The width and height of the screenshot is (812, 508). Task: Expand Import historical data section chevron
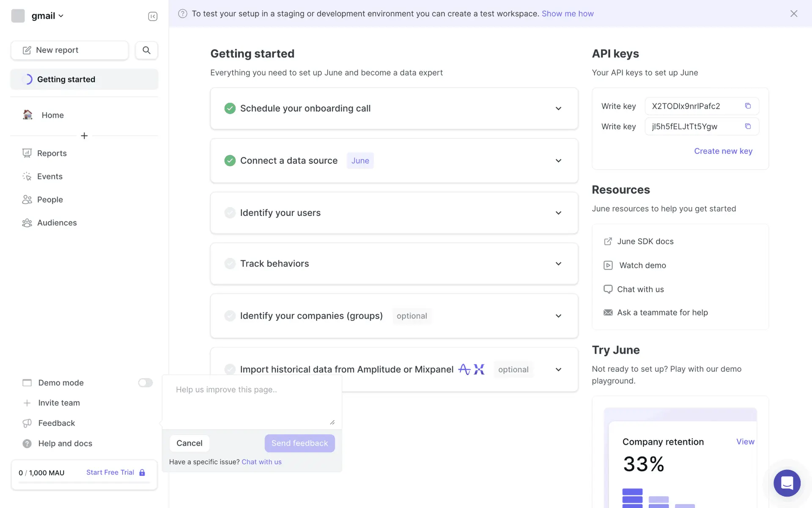(558, 370)
